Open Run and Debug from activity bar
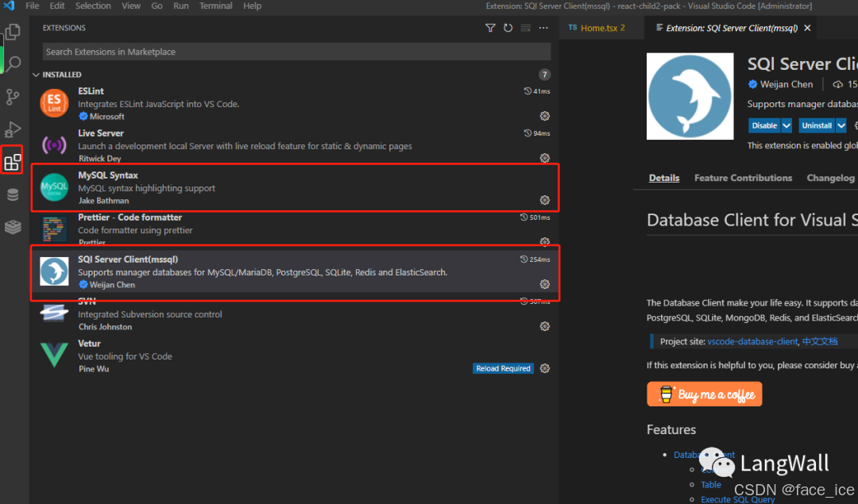This screenshot has width=858, height=504. pos(12,129)
